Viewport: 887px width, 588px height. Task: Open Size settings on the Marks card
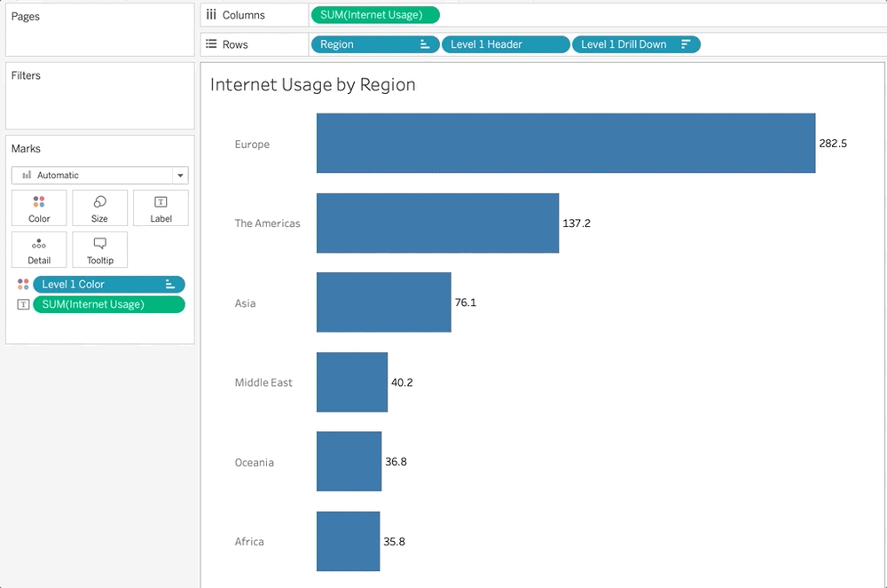pyautogui.click(x=99, y=208)
